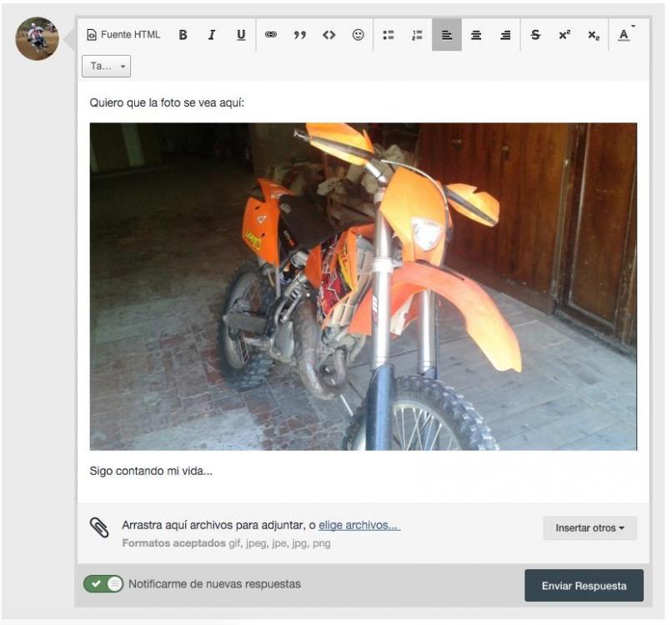Toggle Notificarme de nuevas respuestas switch
672x625 pixels.
103,584
